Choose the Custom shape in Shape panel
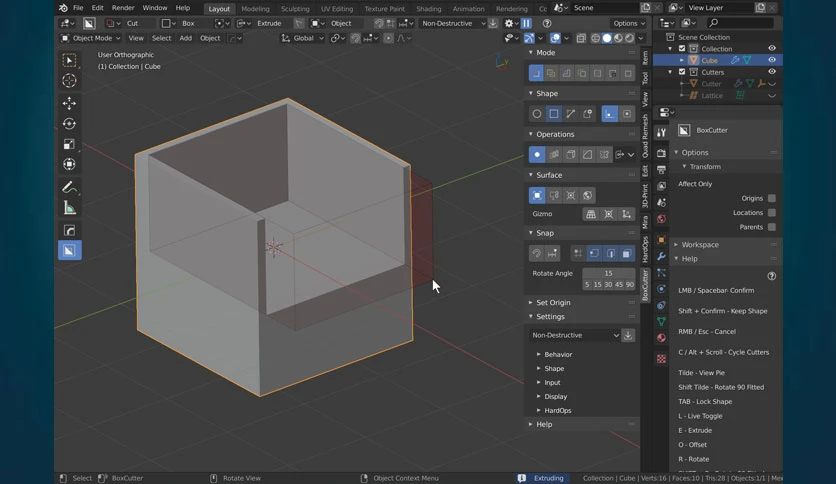836x484 pixels. click(588, 114)
